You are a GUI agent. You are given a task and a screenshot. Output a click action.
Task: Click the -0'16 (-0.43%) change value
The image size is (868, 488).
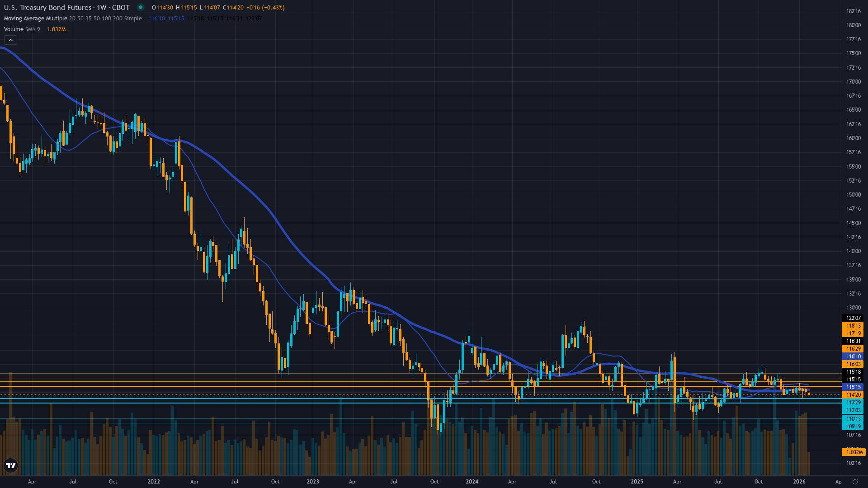point(265,8)
